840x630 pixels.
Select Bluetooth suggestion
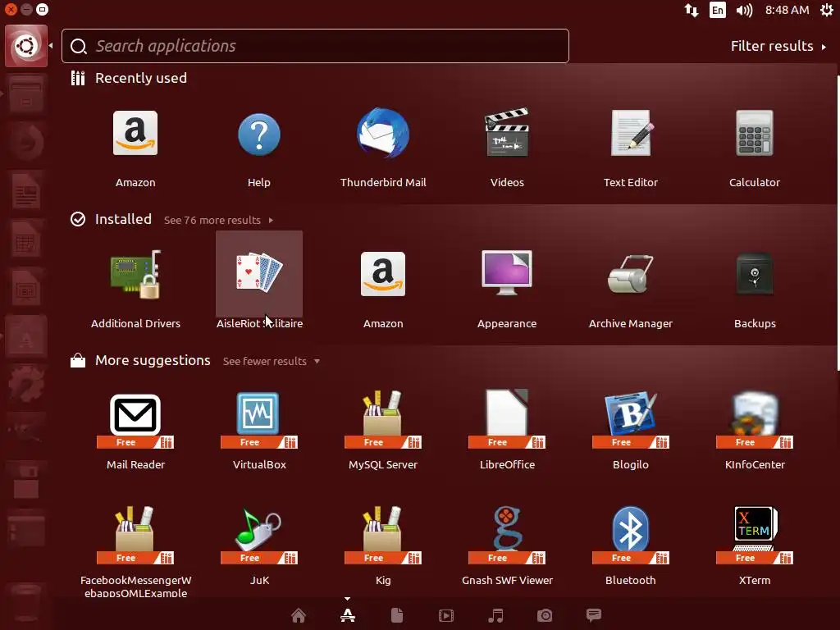(631, 536)
